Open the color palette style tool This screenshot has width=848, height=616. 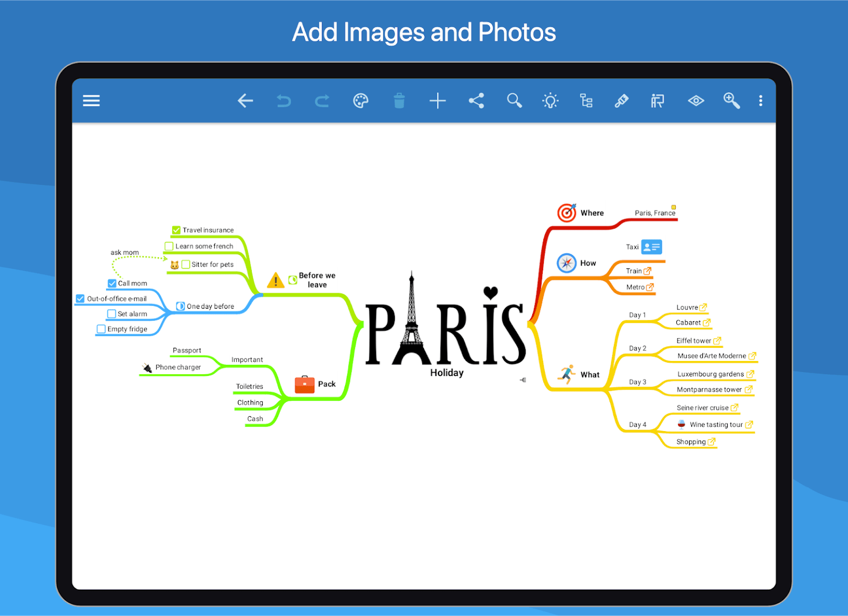(361, 100)
